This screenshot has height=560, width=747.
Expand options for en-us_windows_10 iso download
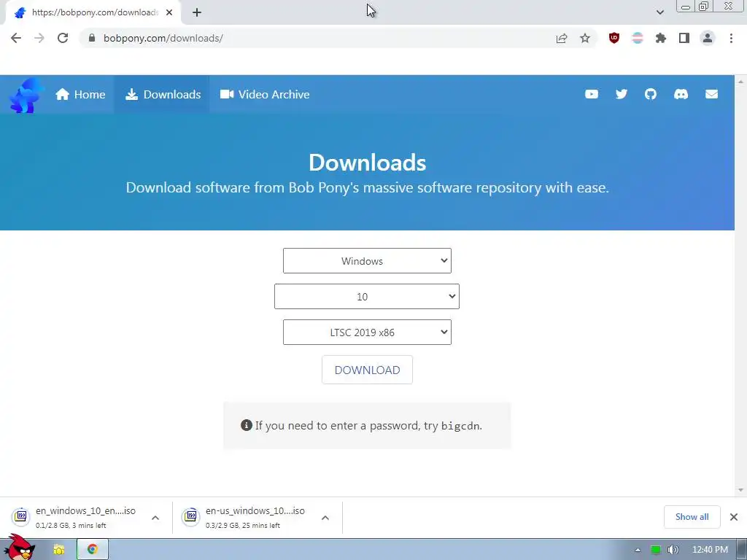click(325, 518)
